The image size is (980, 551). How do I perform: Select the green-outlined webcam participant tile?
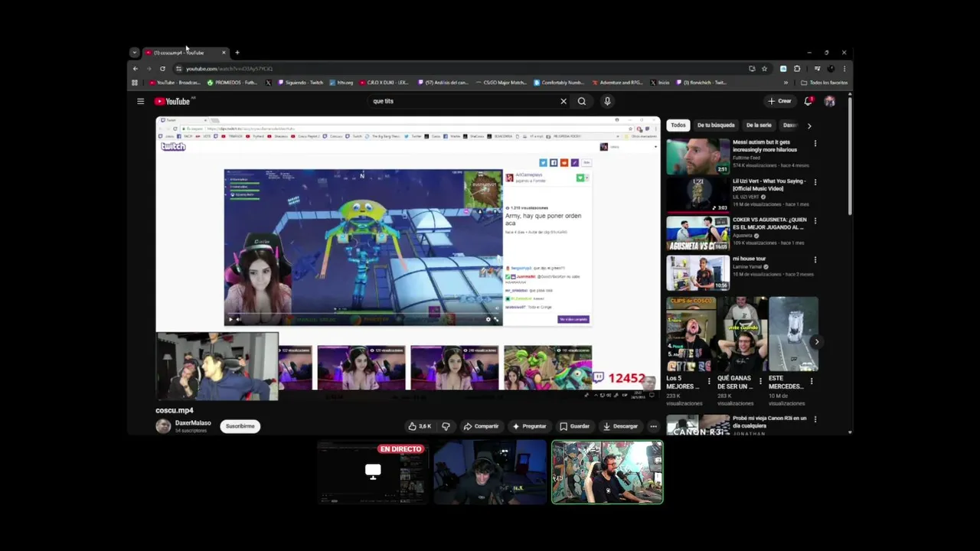(x=607, y=472)
